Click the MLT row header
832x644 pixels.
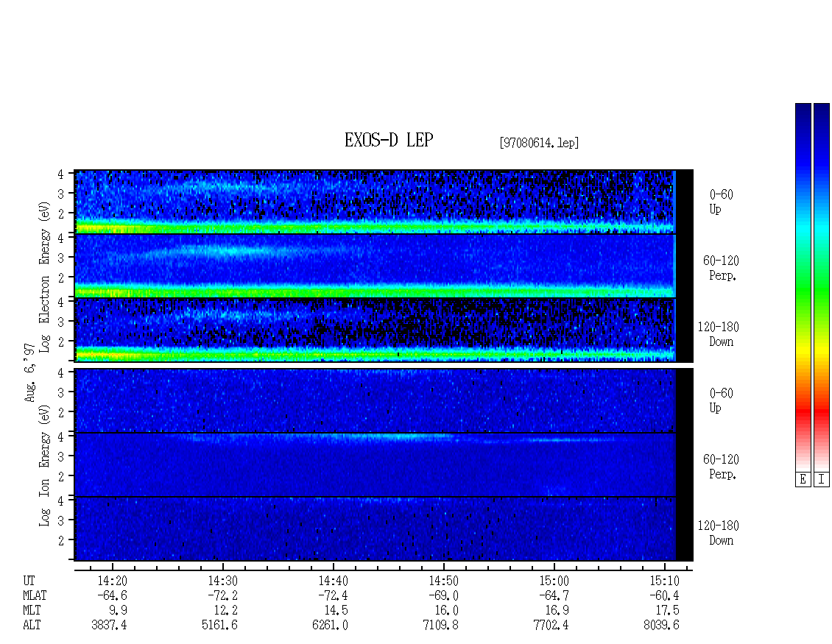[x=32, y=611]
